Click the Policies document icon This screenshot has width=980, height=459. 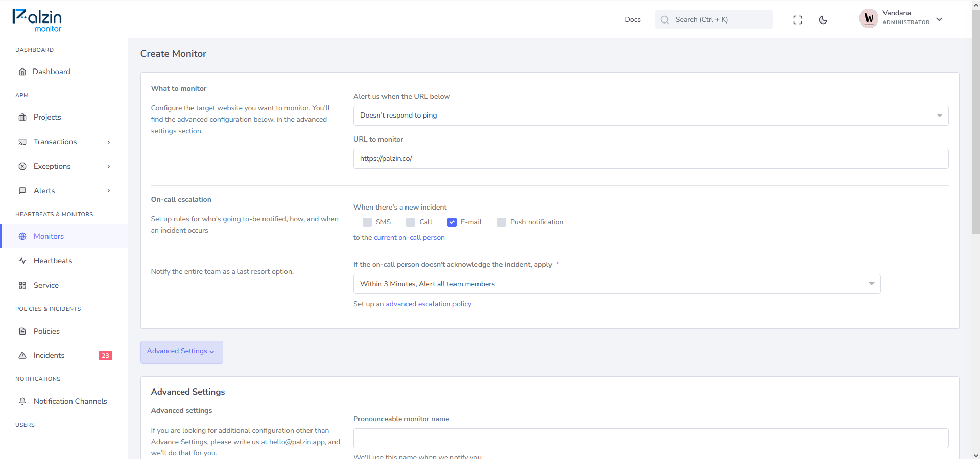pyautogui.click(x=22, y=331)
